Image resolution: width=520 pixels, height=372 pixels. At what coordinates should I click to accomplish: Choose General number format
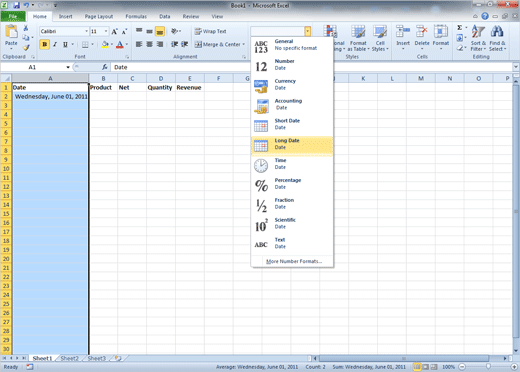292,45
